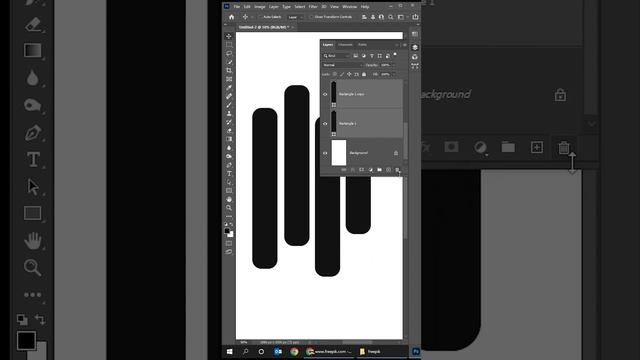This screenshot has height=360, width=640.
Task: Hide the Rectangle 1 copy layer
Action: tap(325, 94)
